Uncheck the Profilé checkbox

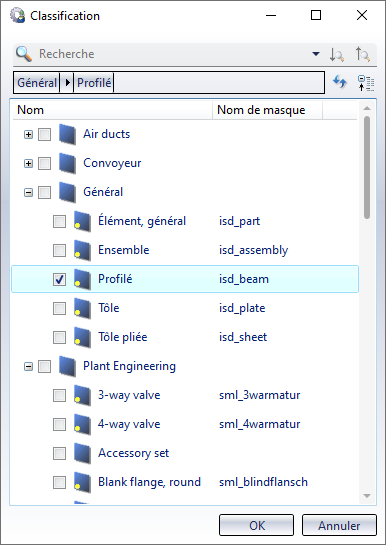click(x=59, y=279)
